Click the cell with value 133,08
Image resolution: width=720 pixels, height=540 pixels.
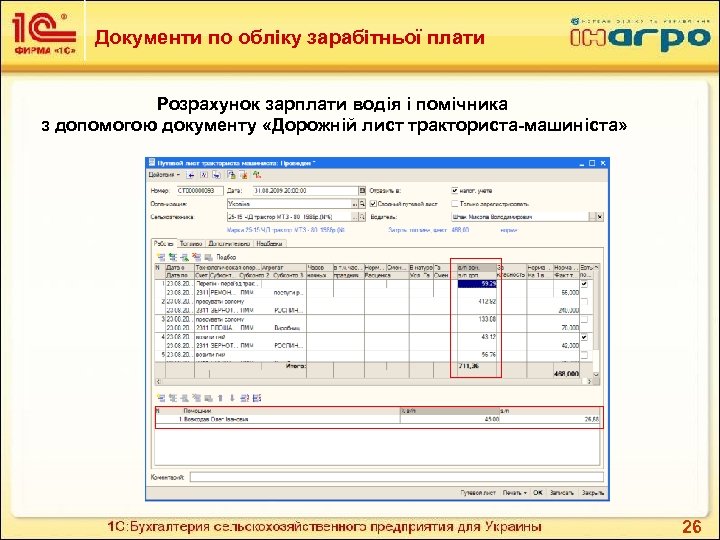point(477,319)
